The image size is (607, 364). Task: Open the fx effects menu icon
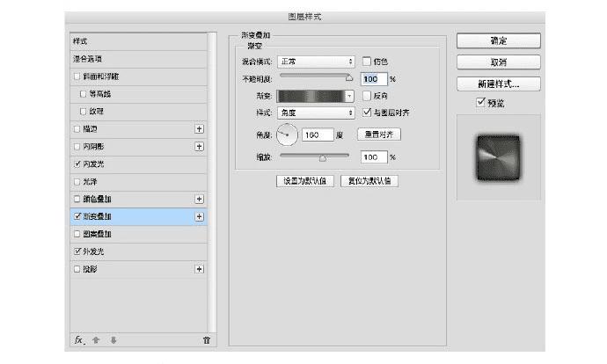tap(79, 340)
